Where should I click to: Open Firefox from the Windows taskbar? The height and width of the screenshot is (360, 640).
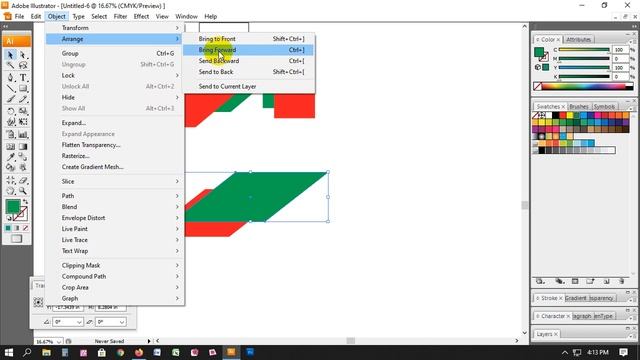(x=139, y=352)
